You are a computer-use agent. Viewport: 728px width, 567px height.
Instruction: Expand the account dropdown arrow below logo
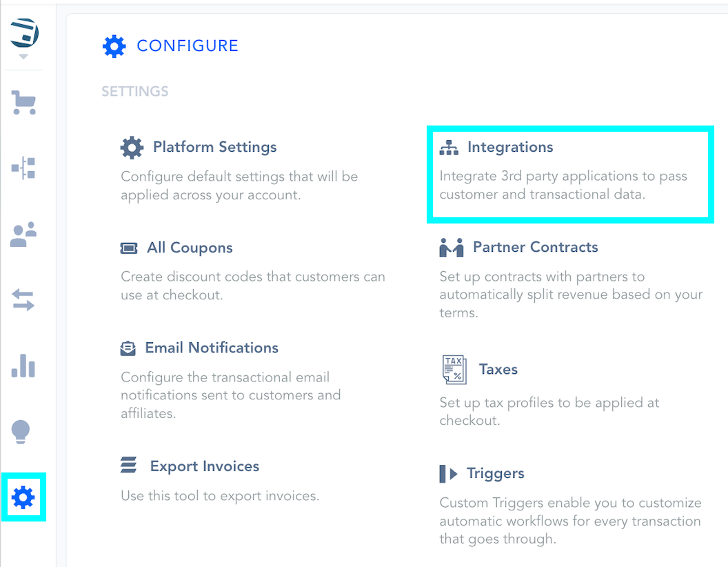(x=24, y=57)
